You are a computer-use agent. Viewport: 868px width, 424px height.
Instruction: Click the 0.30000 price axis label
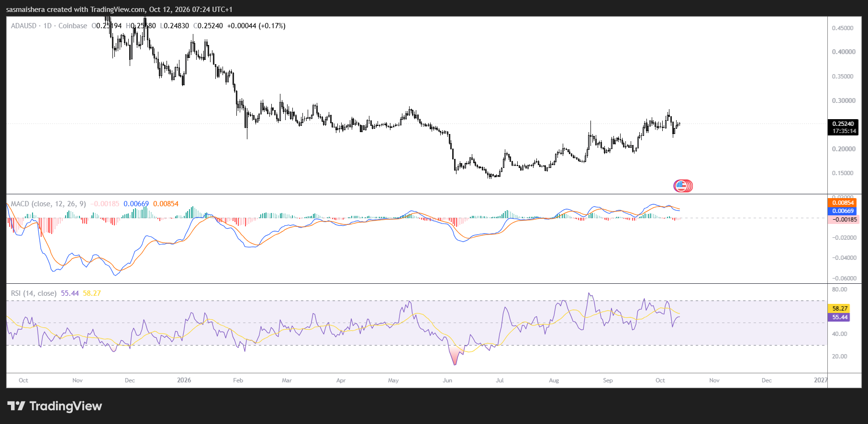point(844,100)
